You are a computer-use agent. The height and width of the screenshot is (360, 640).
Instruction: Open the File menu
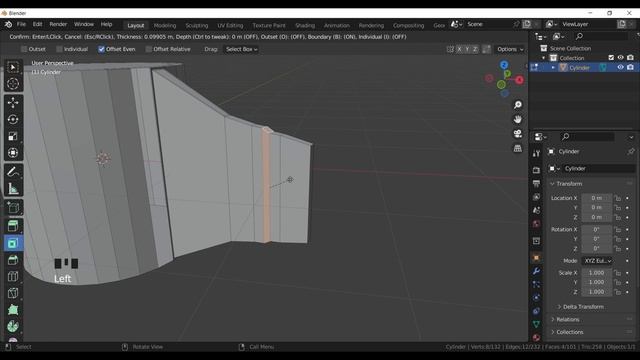21,24
